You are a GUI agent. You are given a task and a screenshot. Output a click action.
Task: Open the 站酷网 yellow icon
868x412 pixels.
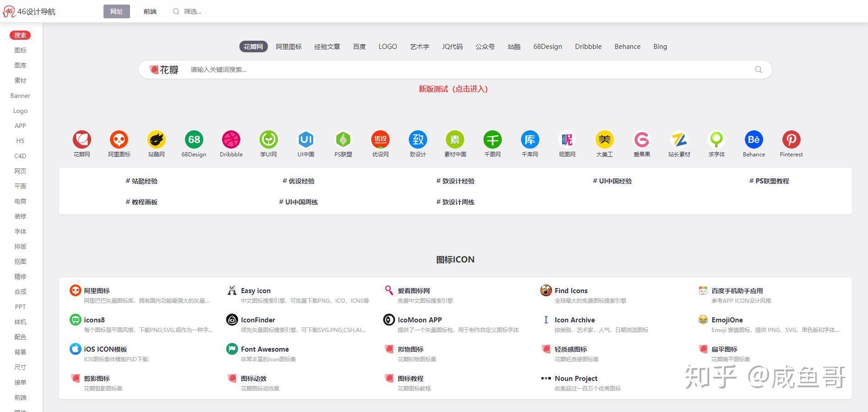(x=157, y=139)
